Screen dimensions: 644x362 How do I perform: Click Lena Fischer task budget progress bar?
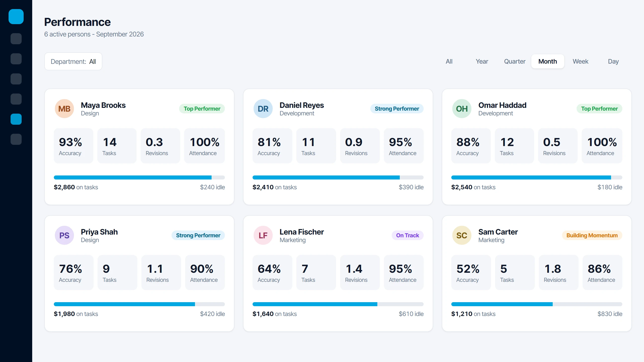click(x=338, y=304)
